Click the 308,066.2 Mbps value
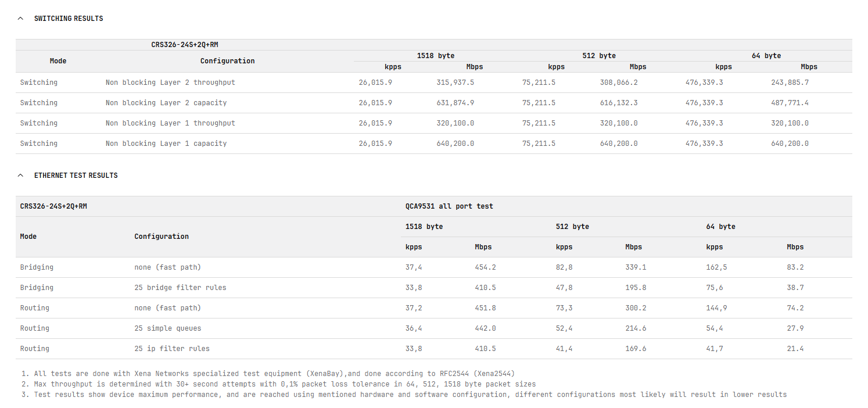This screenshot has width=868, height=408. [x=619, y=83]
